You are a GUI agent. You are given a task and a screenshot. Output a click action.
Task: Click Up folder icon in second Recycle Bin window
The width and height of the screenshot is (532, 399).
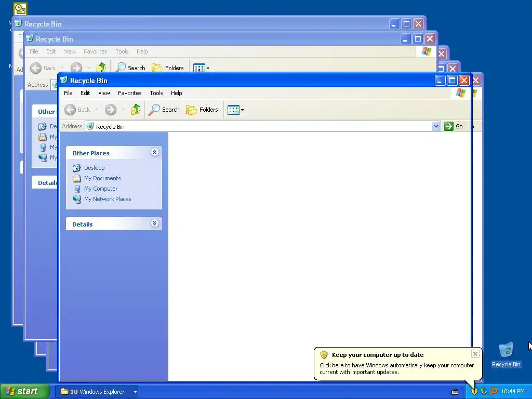pos(101,68)
